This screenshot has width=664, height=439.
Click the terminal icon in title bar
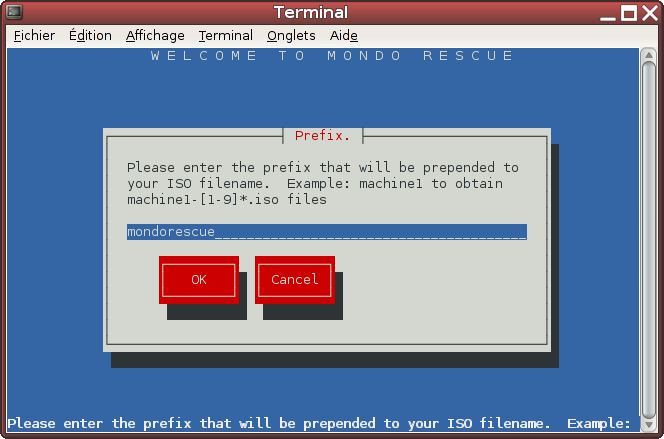pyautogui.click(x=14, y=12)
